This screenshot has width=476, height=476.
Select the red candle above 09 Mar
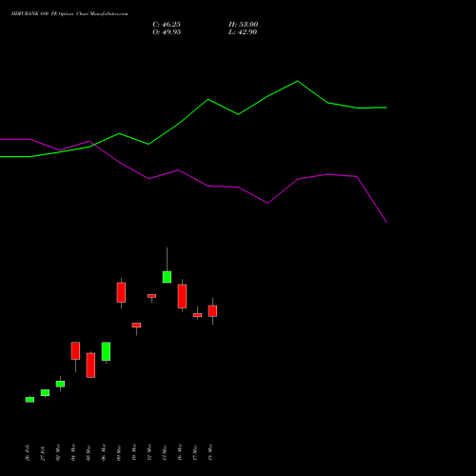click(x=121, y=292)
